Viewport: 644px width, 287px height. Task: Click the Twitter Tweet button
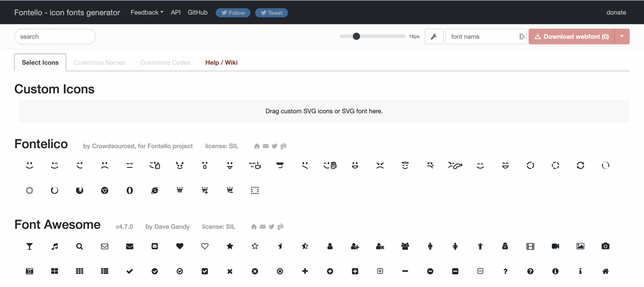[271, 13]
